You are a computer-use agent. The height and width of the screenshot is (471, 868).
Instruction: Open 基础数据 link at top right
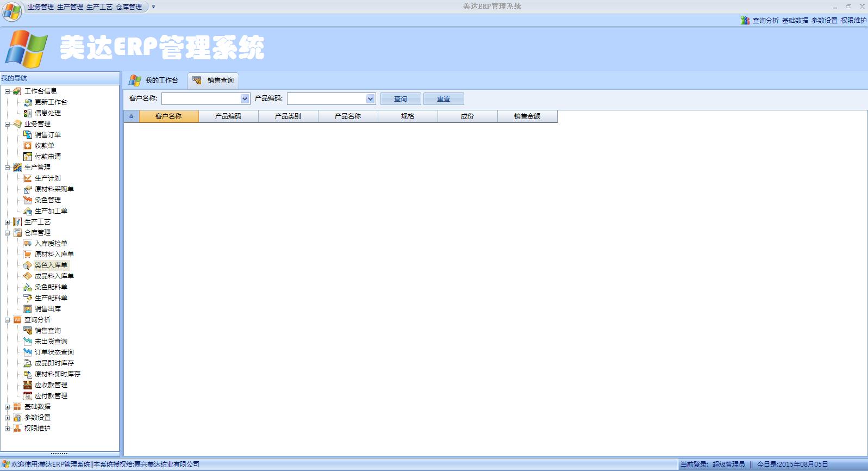point(795,21)
